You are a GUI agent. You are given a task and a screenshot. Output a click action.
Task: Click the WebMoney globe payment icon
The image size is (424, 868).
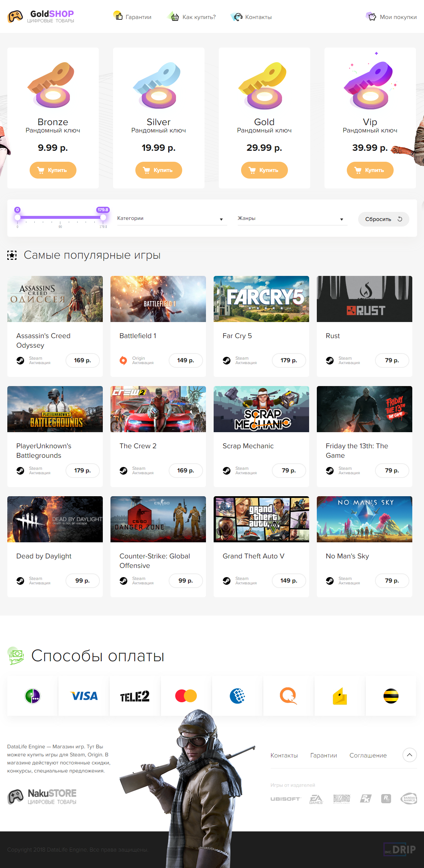tap(237, 696)
